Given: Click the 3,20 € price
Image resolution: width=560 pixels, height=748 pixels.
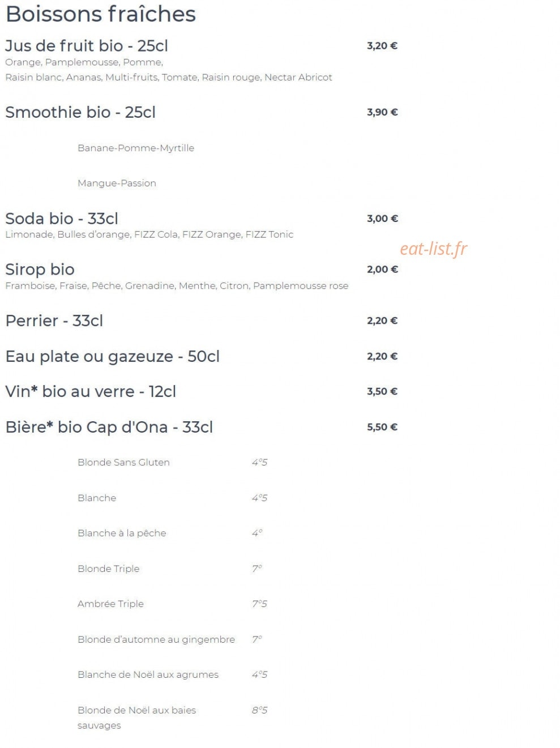Looking at the screenshot, I should [382, 46].
